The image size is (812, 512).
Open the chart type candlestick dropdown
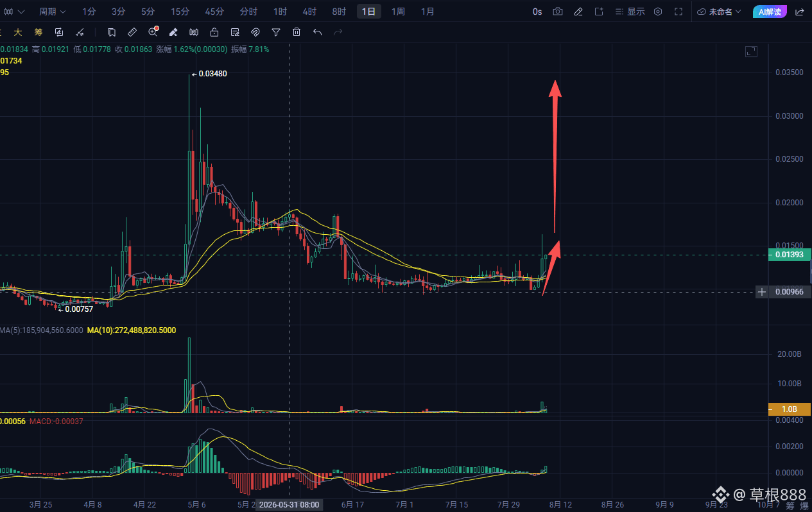point(13,12)
